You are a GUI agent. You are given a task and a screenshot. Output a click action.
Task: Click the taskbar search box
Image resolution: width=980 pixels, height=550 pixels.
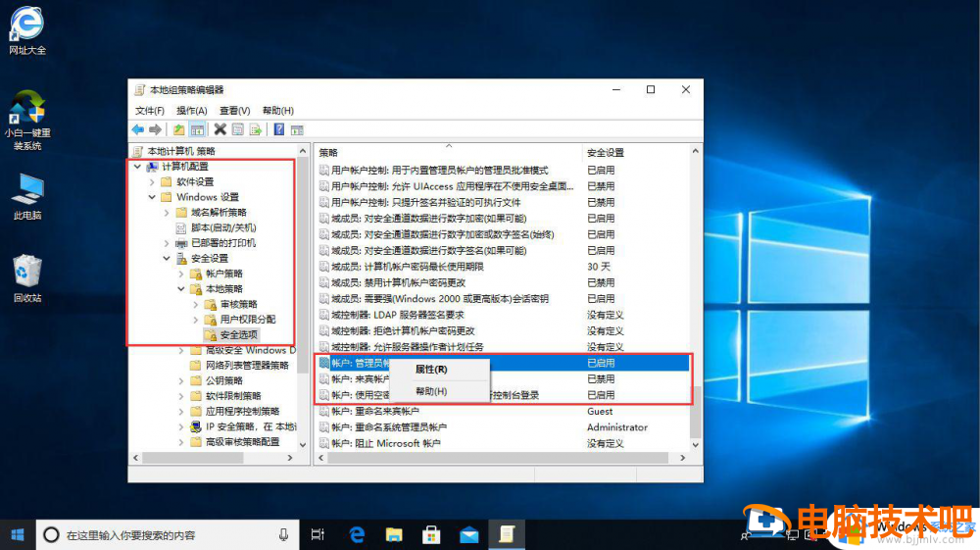click(x=167, y=535)
